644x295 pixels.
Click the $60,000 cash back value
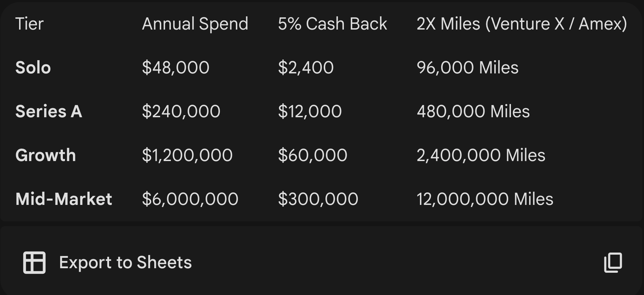(313, 155)
